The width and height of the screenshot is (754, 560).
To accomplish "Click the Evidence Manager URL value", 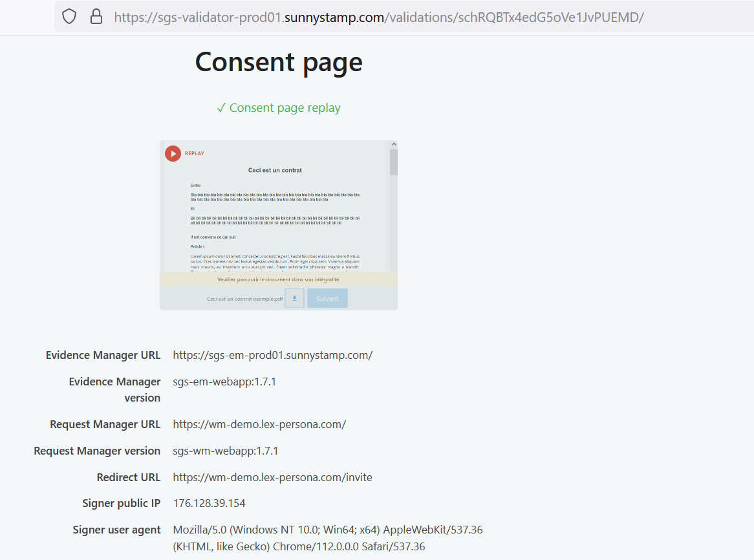I will click(x=272, y=355).
